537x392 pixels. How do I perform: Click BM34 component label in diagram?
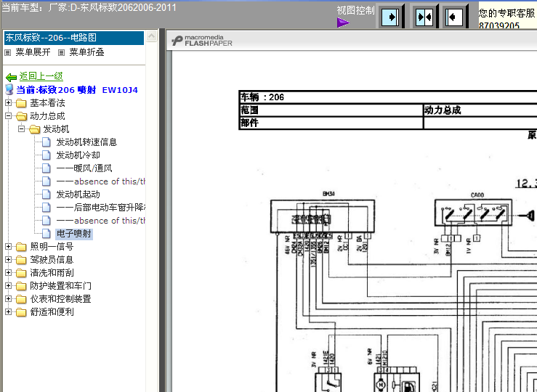pyautogui.click(x=328, y=194)
